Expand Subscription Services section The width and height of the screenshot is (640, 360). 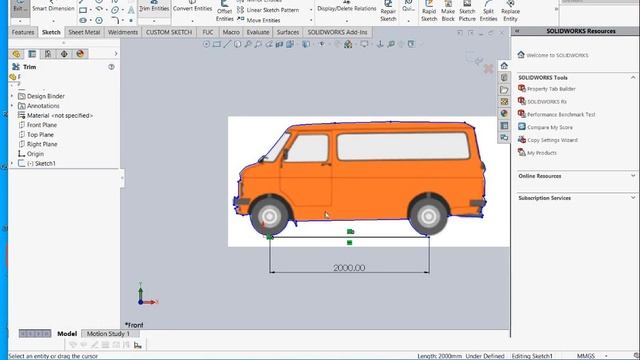[x=633, y=198]
